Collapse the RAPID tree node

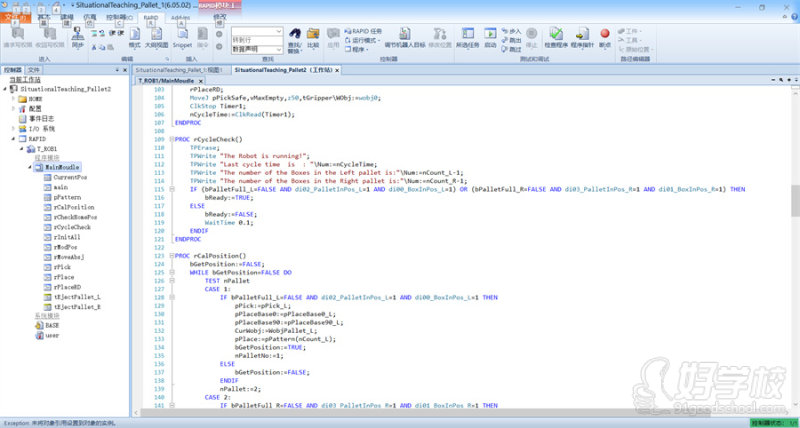pyautogui.click(x=13, y=138)
